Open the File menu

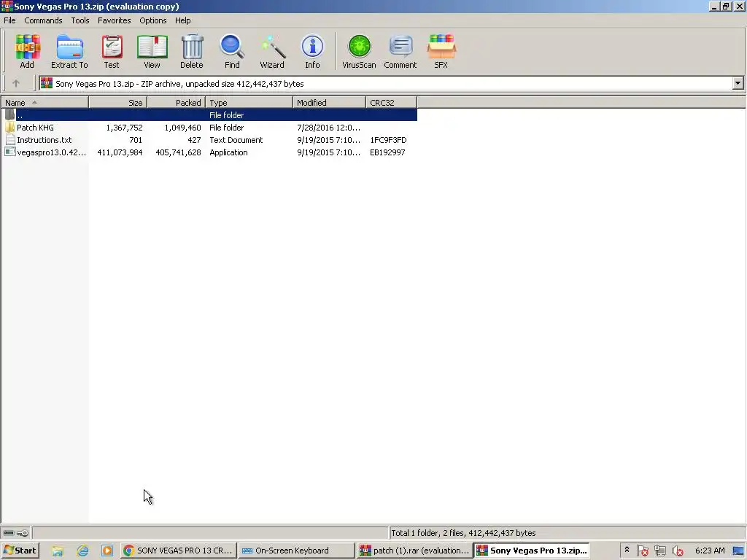[x=9, y=20]
